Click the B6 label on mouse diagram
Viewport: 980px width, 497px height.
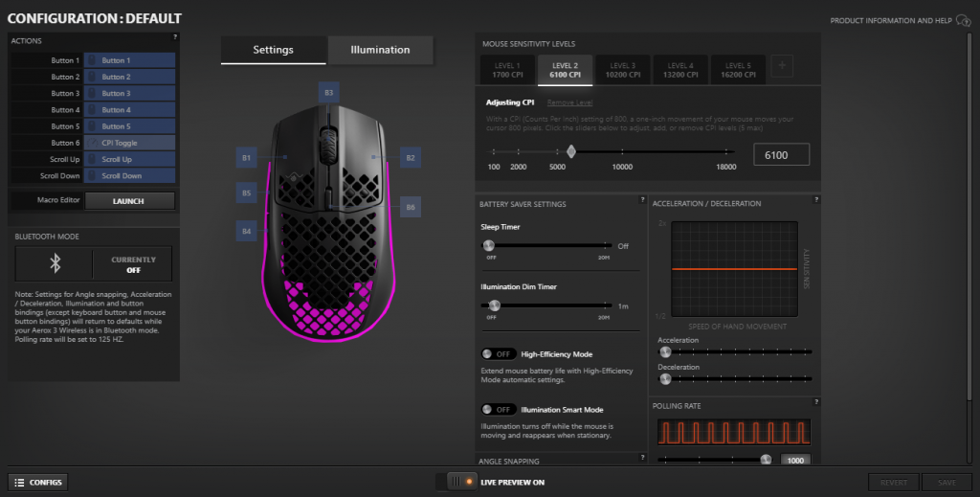[x=410, y=207]
